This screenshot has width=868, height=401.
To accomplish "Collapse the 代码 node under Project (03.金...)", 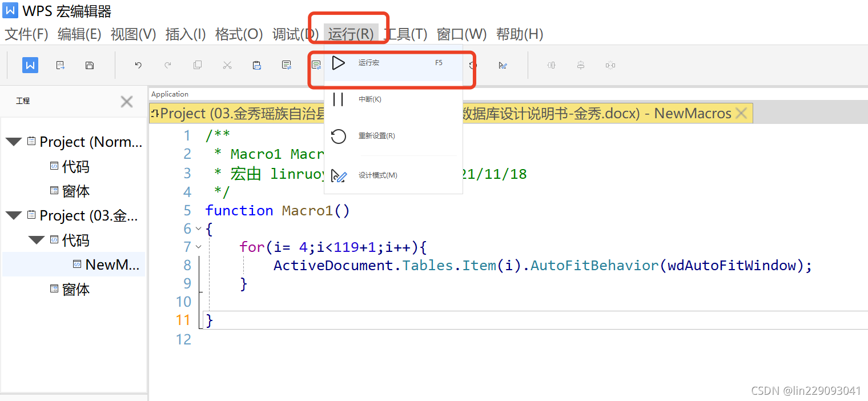I will click(x=37, y=240).
